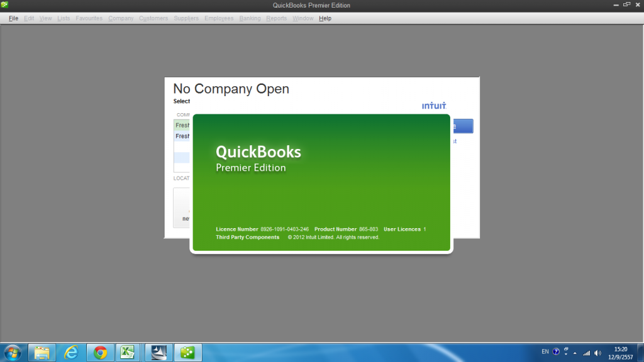Click the blue help icon in tray
This screenshot has height=362, width=644.
pyautogui.click(x=556, y=352)
